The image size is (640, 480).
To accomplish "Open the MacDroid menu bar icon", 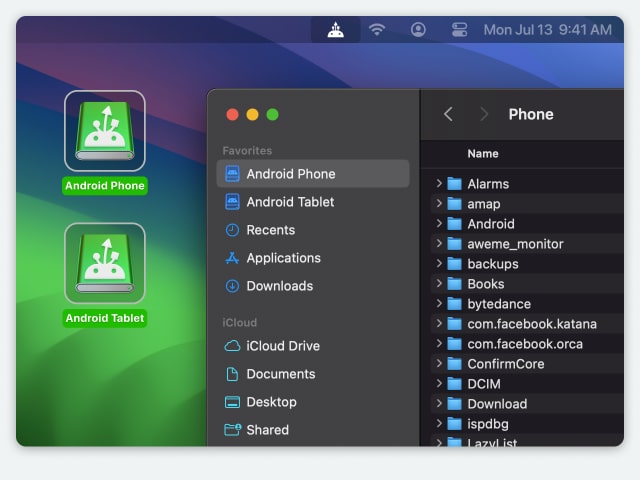I will (336, 30).
